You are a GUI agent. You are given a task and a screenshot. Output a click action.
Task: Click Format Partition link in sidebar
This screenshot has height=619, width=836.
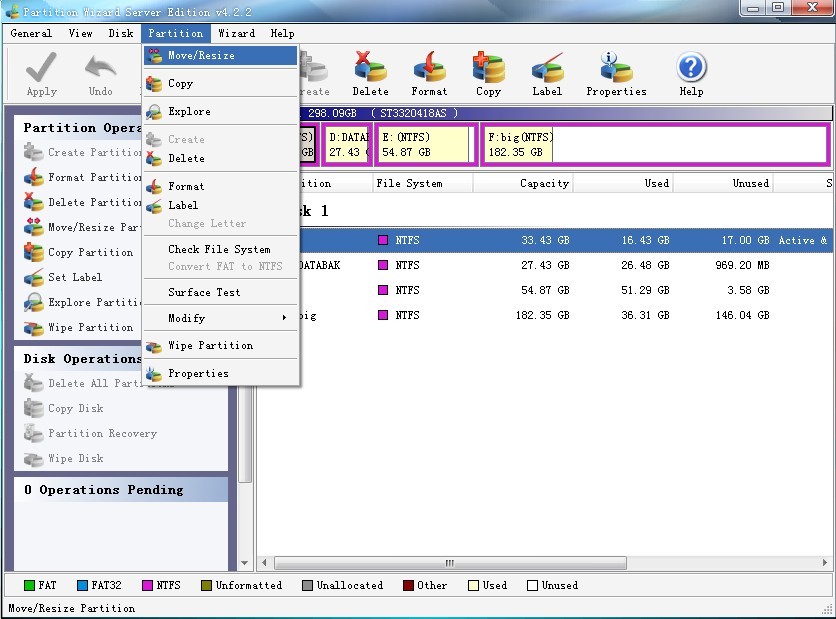[94, 177]
